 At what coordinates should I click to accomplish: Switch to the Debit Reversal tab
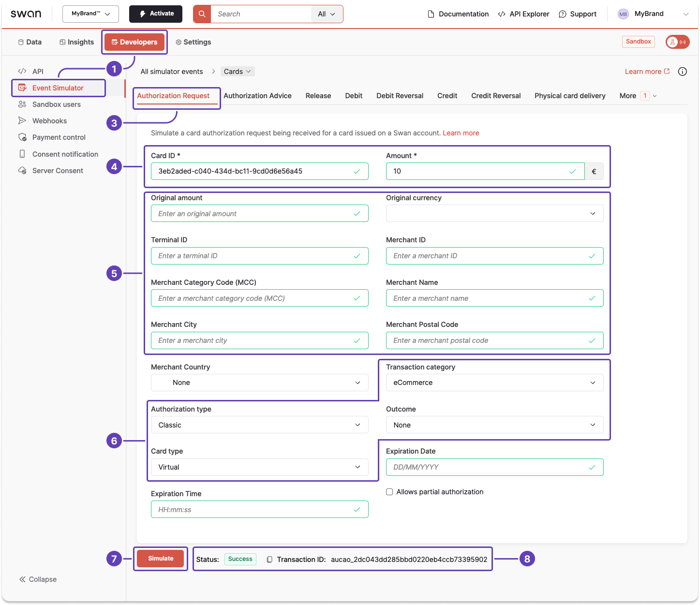(400, 96)
